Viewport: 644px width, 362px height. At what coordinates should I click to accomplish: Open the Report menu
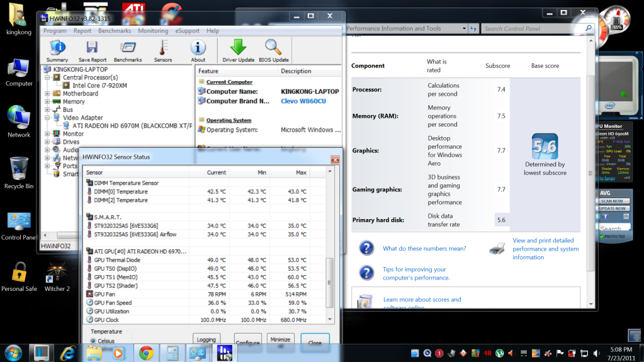[x=82, y=31]
